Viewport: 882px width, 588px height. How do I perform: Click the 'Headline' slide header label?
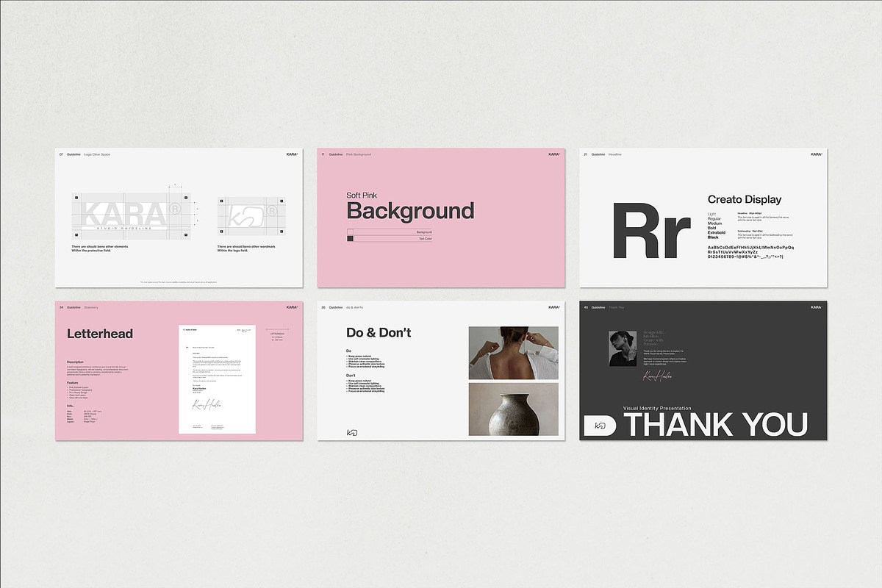(x=614, y=154)
